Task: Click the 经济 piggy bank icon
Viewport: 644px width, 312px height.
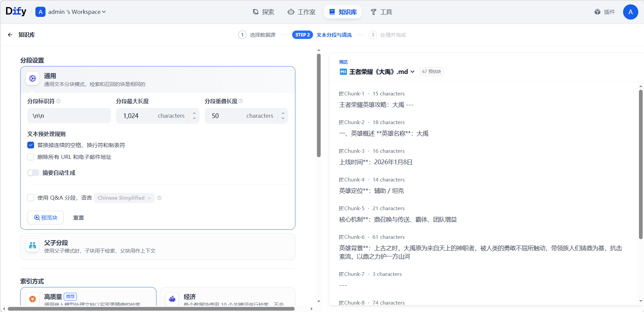Action: pos(172,299)
